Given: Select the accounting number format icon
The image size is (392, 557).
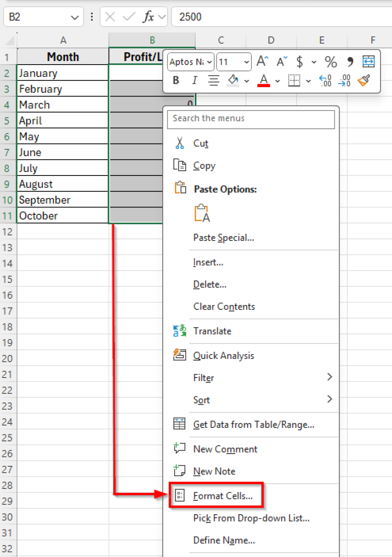Looking at the screenshot, I should pyautogui.click(x=300, y=62).
